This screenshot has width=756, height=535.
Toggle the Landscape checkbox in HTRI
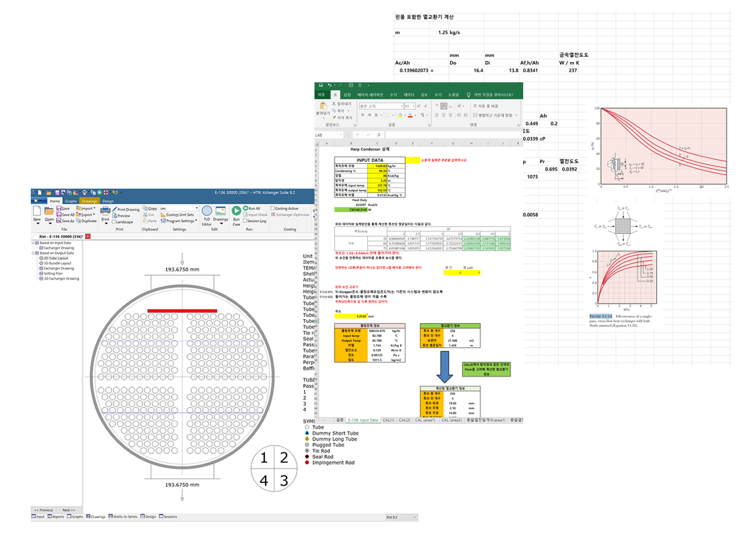[114, 222]
